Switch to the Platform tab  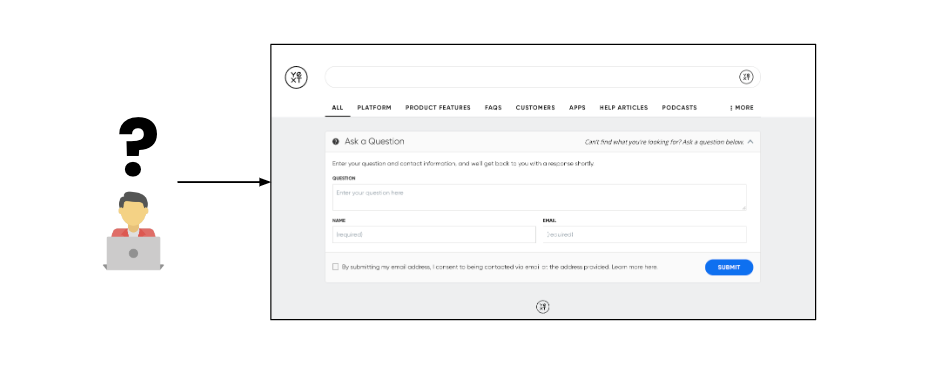point(374,108)
